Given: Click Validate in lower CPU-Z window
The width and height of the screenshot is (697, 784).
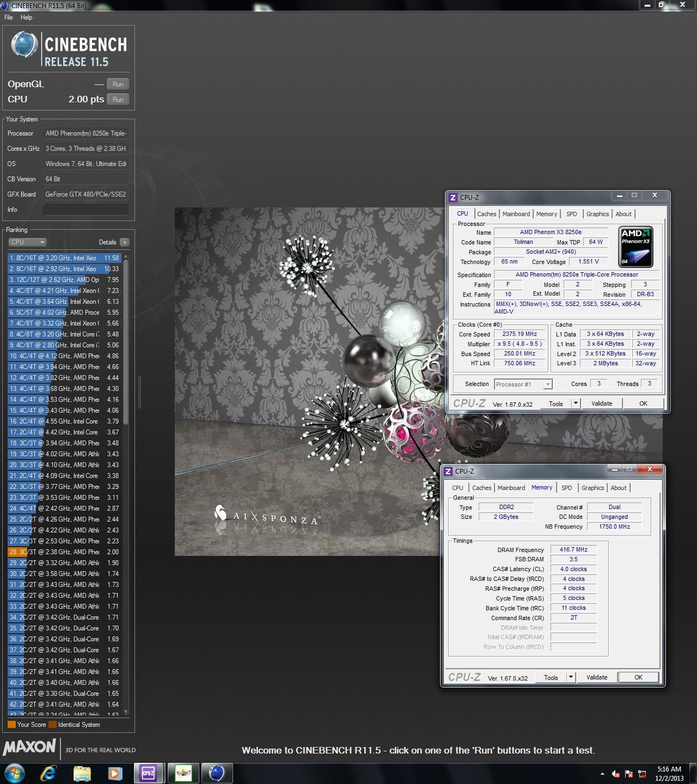Looking at the screenshot, I should click(597, 677).
